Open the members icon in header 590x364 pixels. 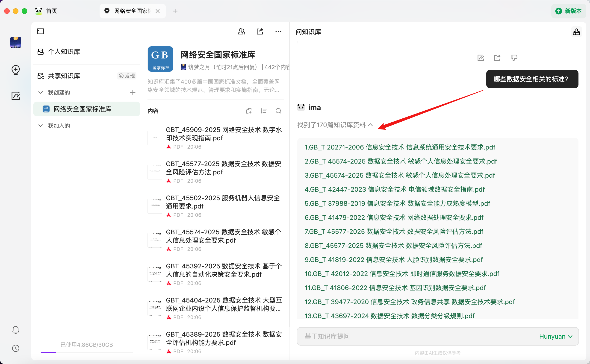(241, 32)
